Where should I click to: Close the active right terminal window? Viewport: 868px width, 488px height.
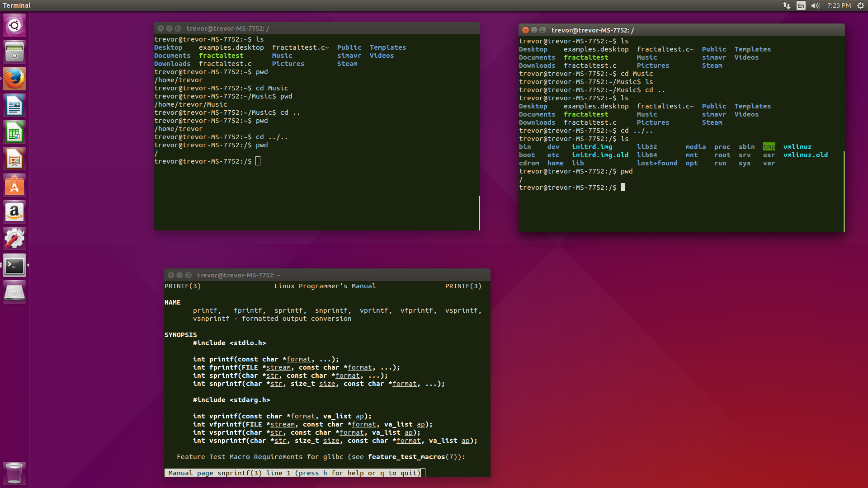[x=525, y=30]
